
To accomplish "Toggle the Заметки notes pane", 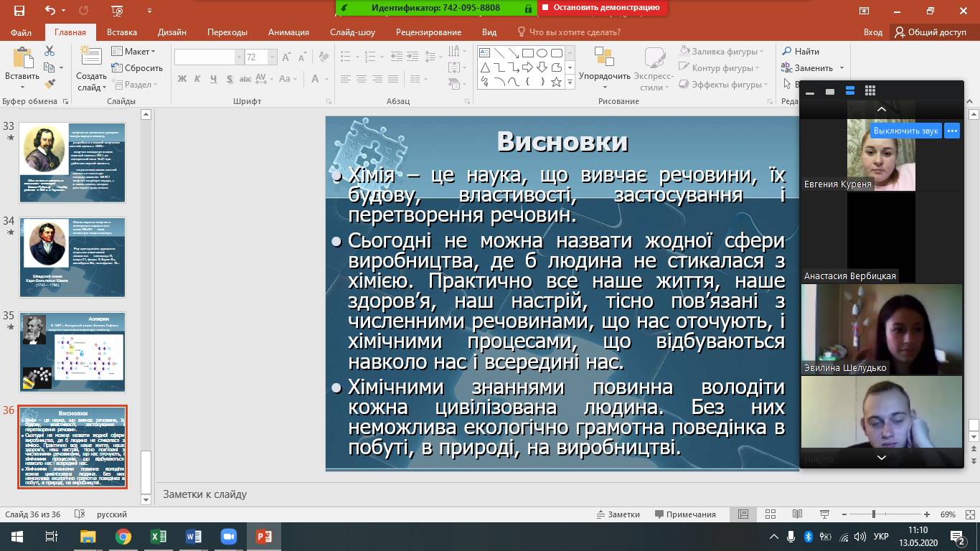I will point(618,514).
